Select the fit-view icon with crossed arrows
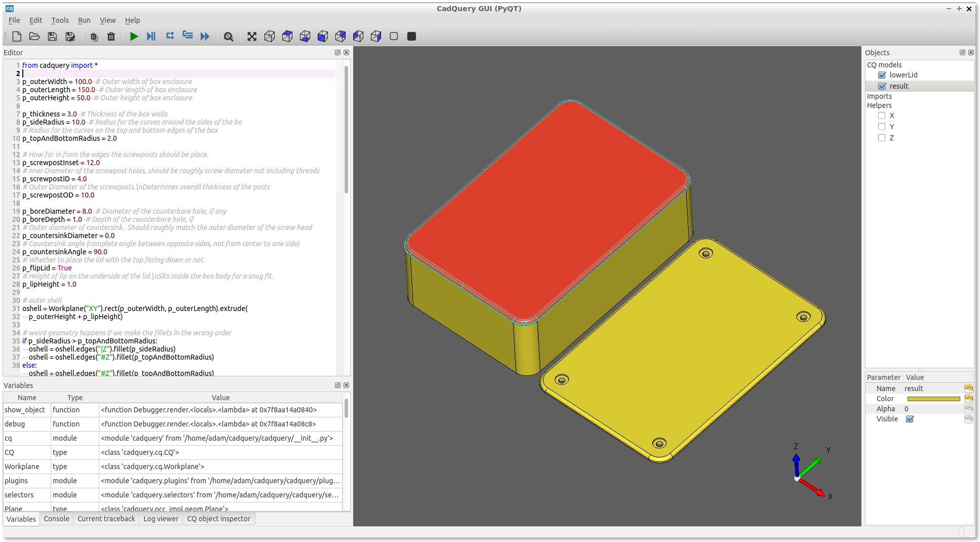980x542 pixels. click(252, 36)
